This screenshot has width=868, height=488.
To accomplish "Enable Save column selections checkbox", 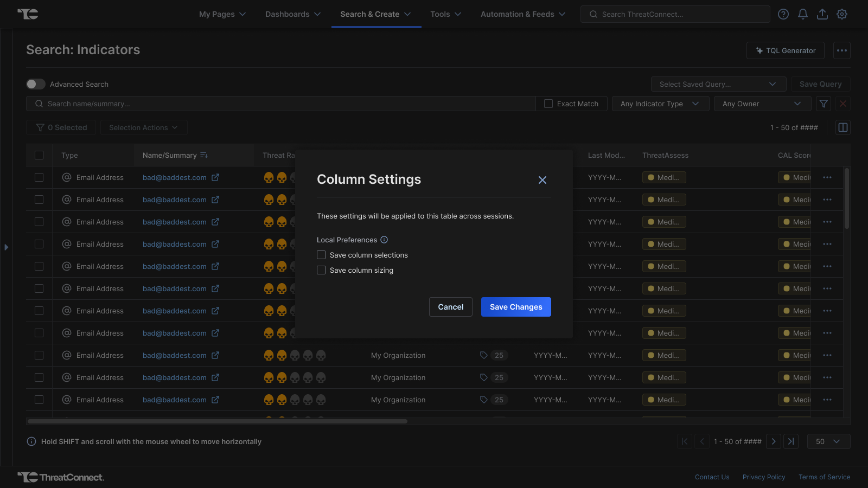I will (321, 255).
